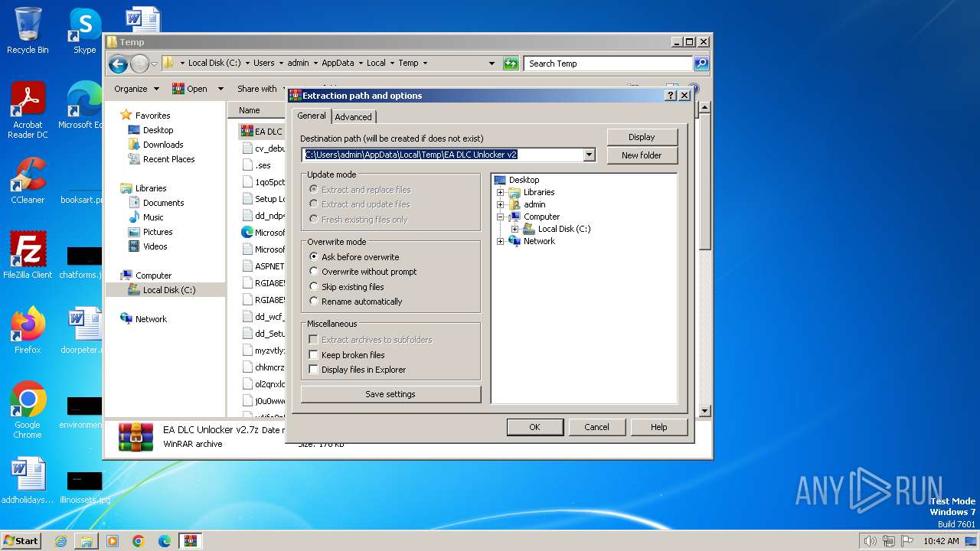
Task: Open Music library in navigation pane
Action: pyautogui.click(x=153, y=217)
